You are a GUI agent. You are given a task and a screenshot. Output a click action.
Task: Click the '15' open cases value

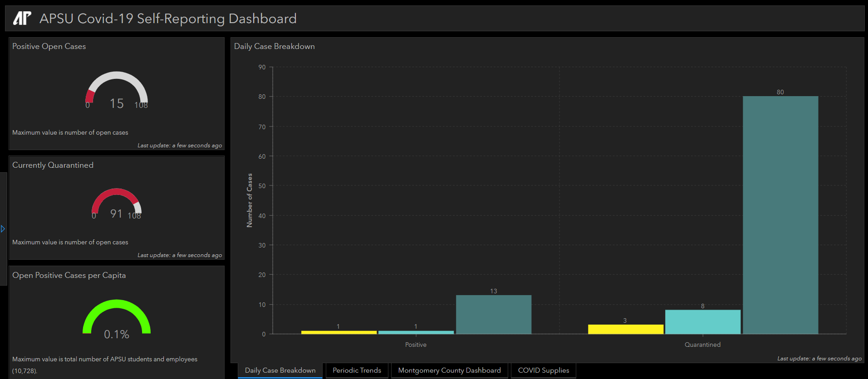[x=117, y=103]
